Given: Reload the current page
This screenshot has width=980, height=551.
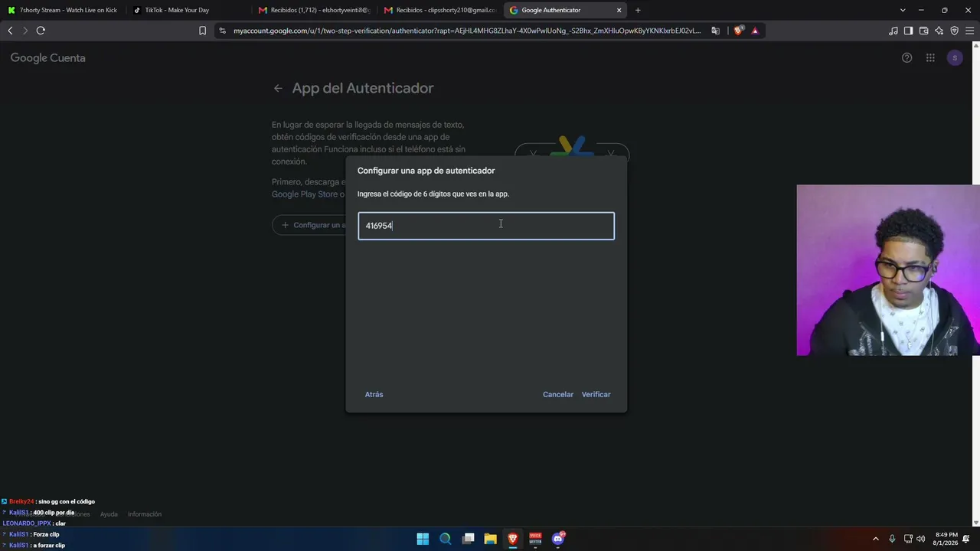Looking at the screenshot, I should click(41, 31).
